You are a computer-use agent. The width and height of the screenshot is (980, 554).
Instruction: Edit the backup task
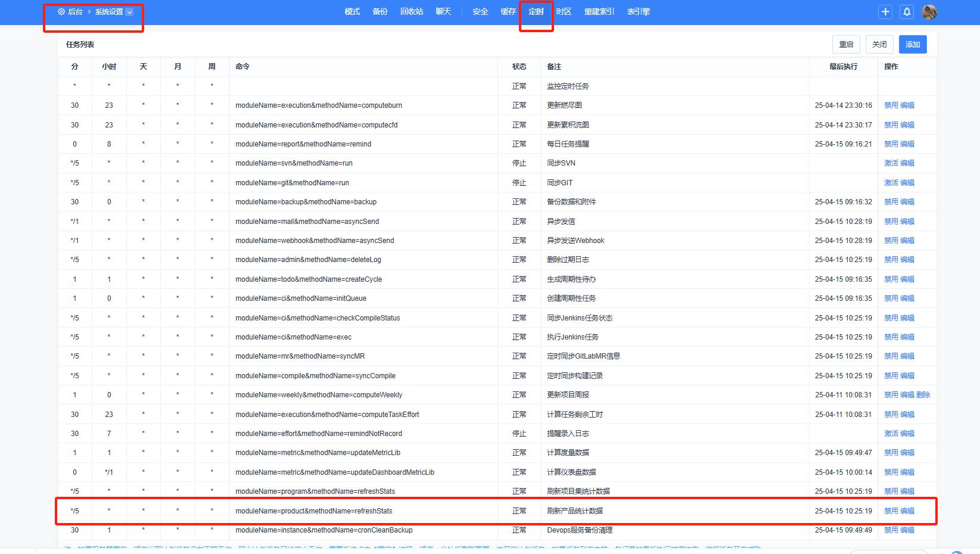(x=907, y=202)
